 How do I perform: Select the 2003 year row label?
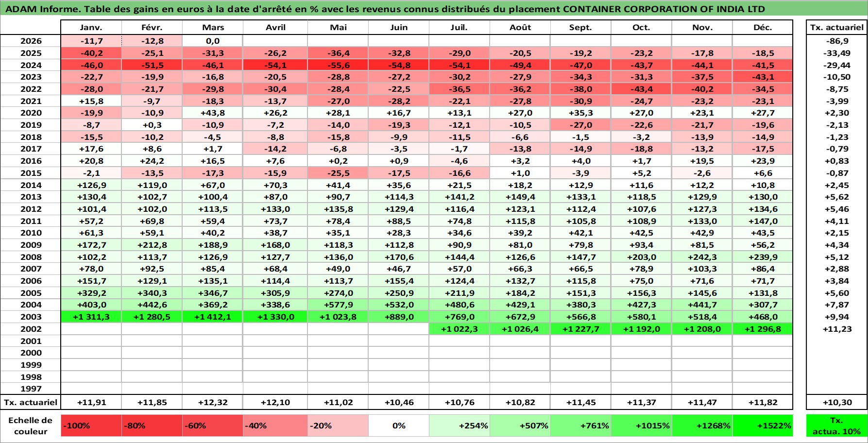[x=31, y=317]
